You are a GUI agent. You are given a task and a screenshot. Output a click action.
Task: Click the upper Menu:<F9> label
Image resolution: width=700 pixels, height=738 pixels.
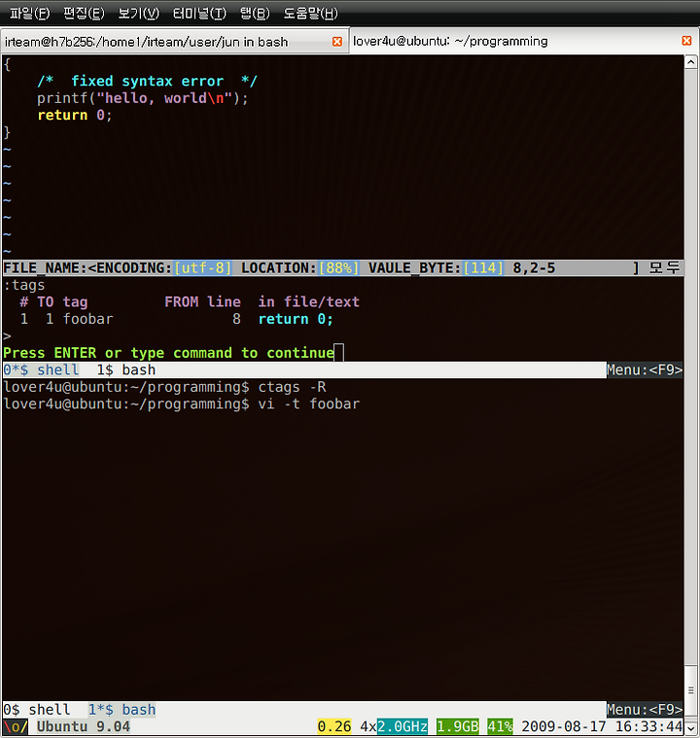click(645, 369)
